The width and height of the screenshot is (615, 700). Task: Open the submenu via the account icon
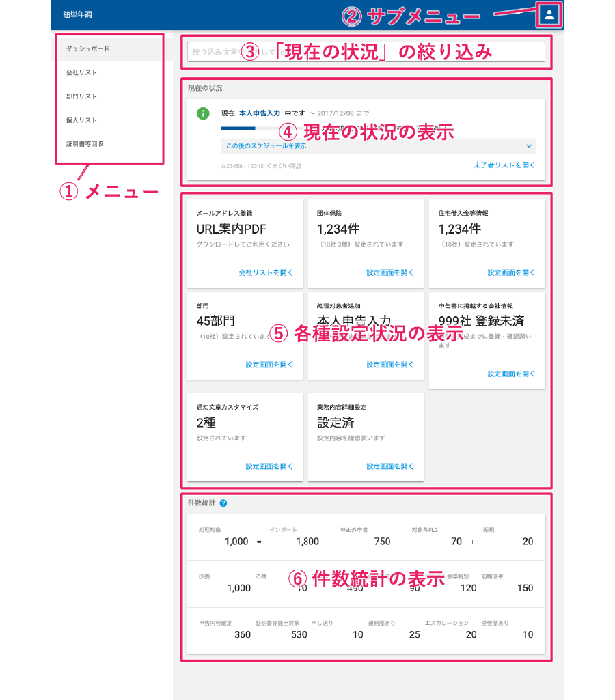[549, 14]
